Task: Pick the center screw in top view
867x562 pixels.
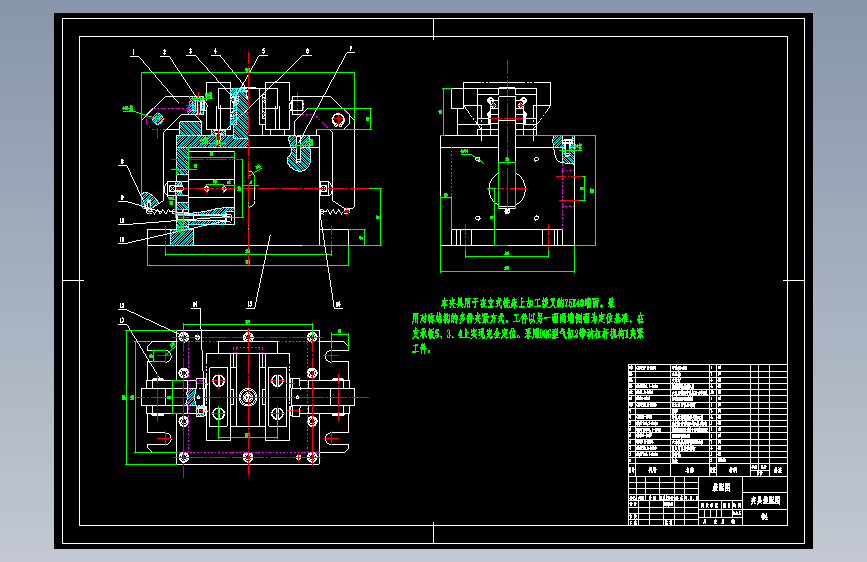Action: coord(248,397)
